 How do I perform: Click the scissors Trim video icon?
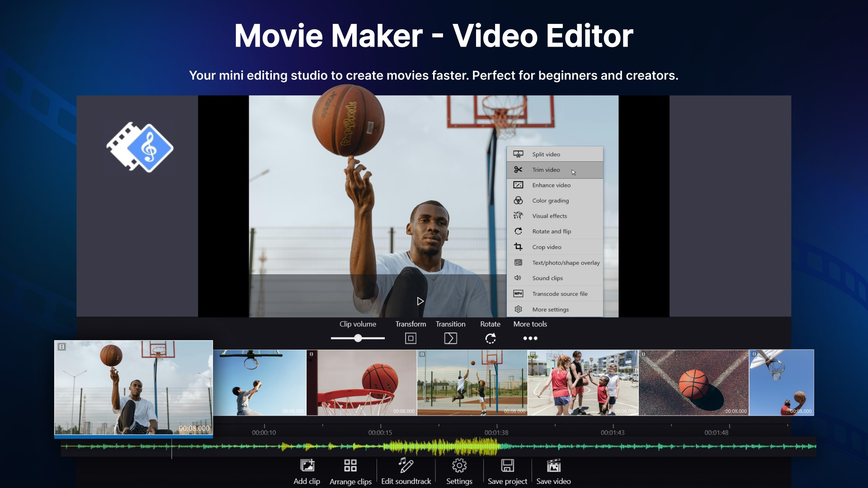tap(518, 169)
